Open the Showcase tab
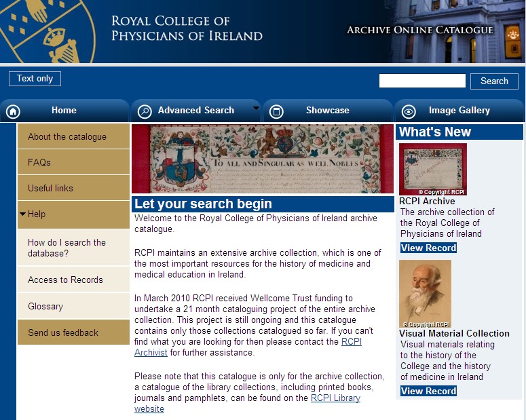This screenshot has height=420, width=526. point(328,111)
